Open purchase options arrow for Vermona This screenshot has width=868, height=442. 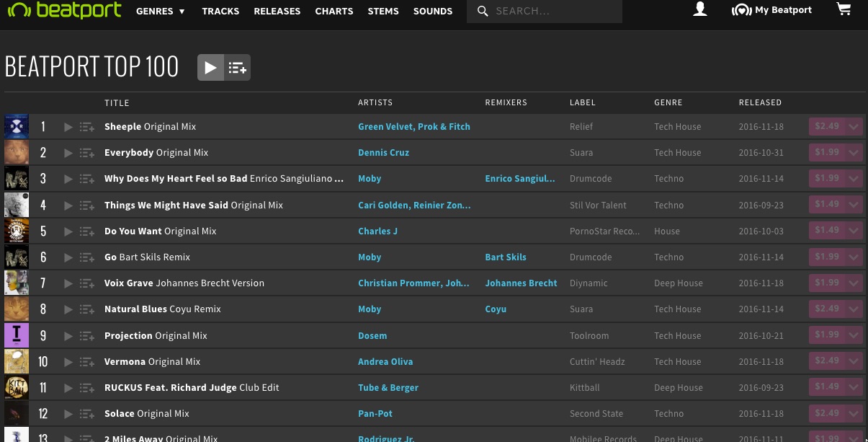pyautogui.click(x=854, y=361)
